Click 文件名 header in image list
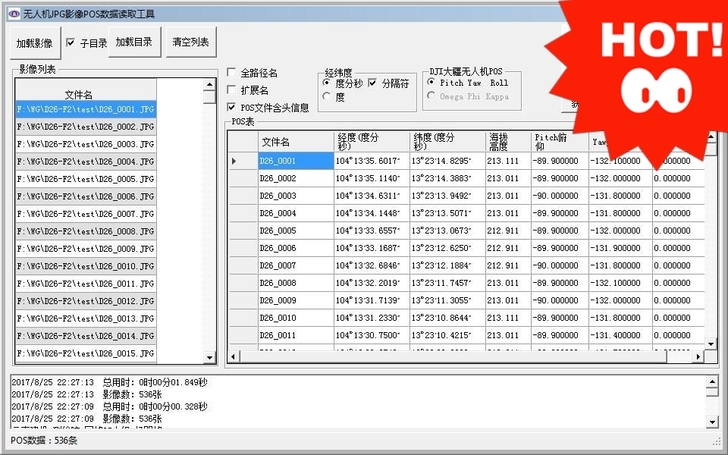728x455 pixels. [x=86, y=91]
